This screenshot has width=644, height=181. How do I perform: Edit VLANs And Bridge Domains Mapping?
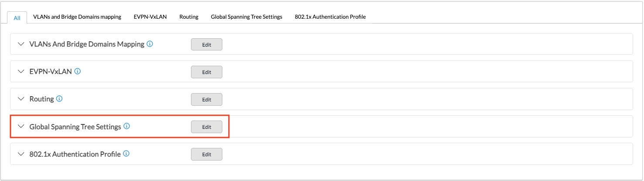pos(207,44)
